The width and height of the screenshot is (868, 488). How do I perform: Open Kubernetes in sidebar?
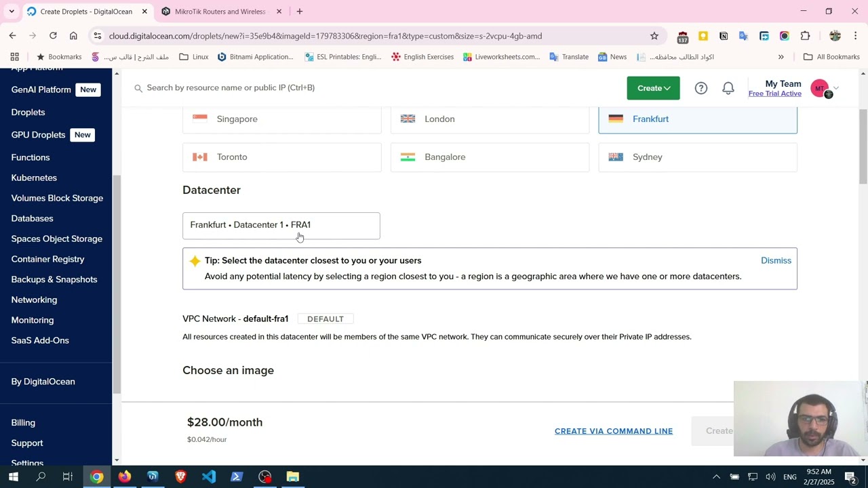34,178
